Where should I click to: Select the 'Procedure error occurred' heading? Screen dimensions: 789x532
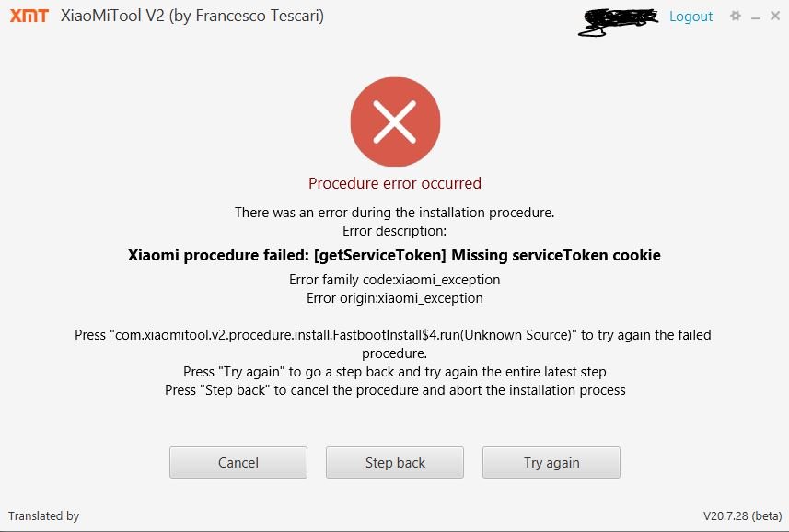point(395,183)
